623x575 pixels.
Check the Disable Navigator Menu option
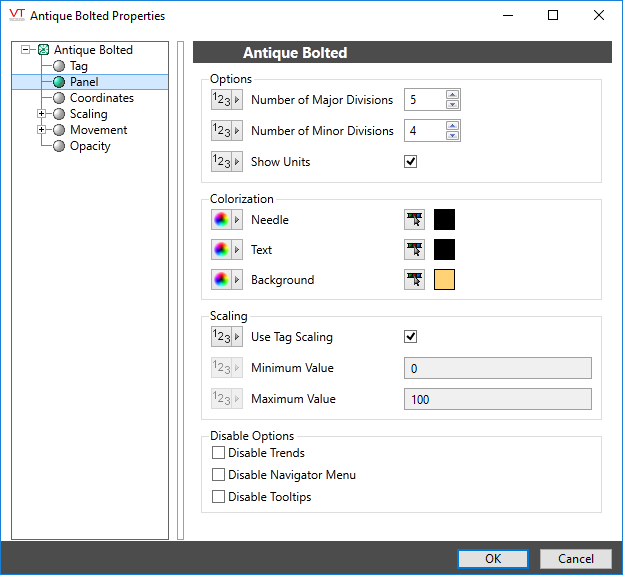pyautogui.click(x=219, y=475)
